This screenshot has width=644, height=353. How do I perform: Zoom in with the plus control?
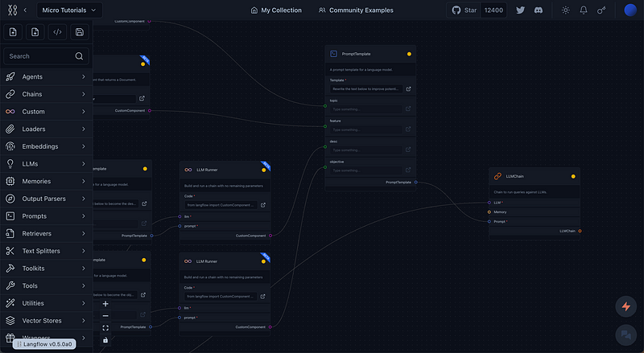pyautogui.click(x=105, y=304)
